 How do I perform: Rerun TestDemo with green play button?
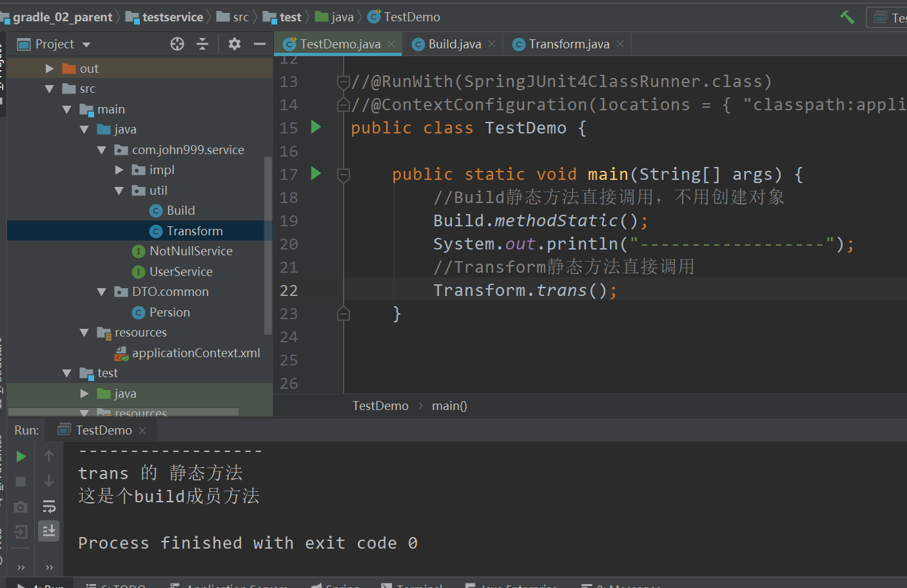click(21, 456)
